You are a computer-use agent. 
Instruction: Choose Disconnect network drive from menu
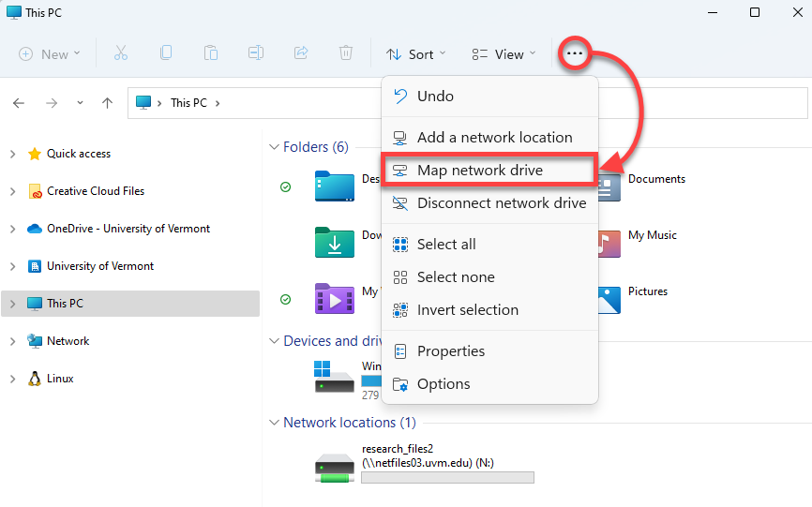pos(489,202)
